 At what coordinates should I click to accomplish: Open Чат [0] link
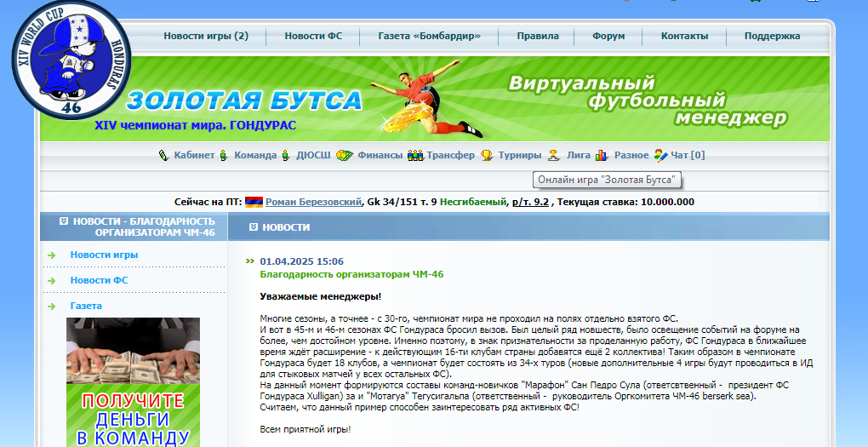point(688,155)
